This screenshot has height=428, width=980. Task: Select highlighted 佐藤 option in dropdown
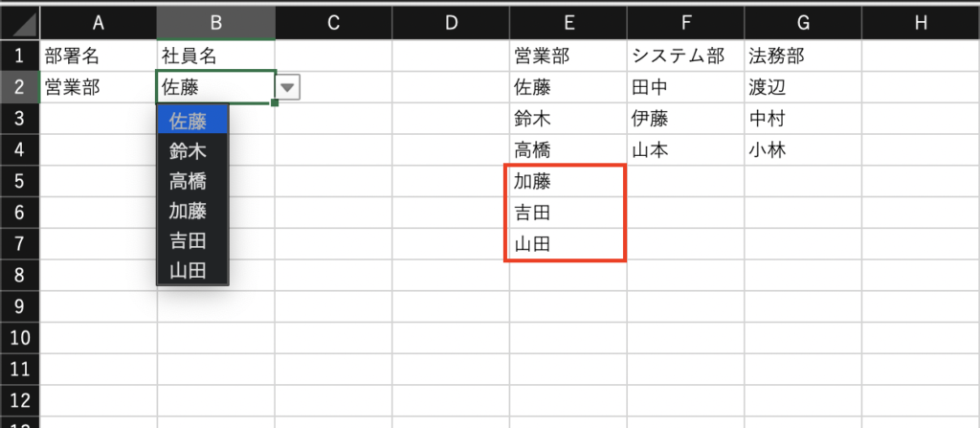coord(191,120)
